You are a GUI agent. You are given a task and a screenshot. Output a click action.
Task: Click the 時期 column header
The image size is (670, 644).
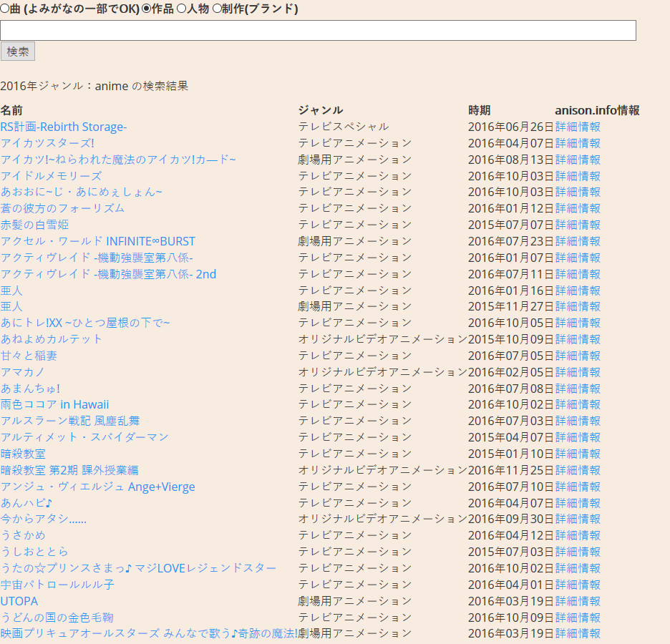pos(480,110)
